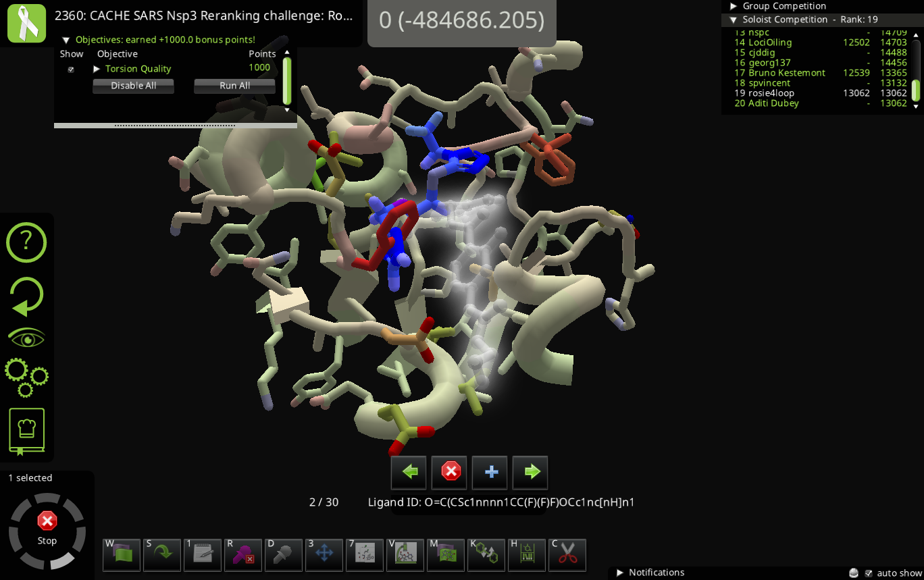Toggle the auto show notifications checkbox
The image size is (924, 580).
point(869,573)
